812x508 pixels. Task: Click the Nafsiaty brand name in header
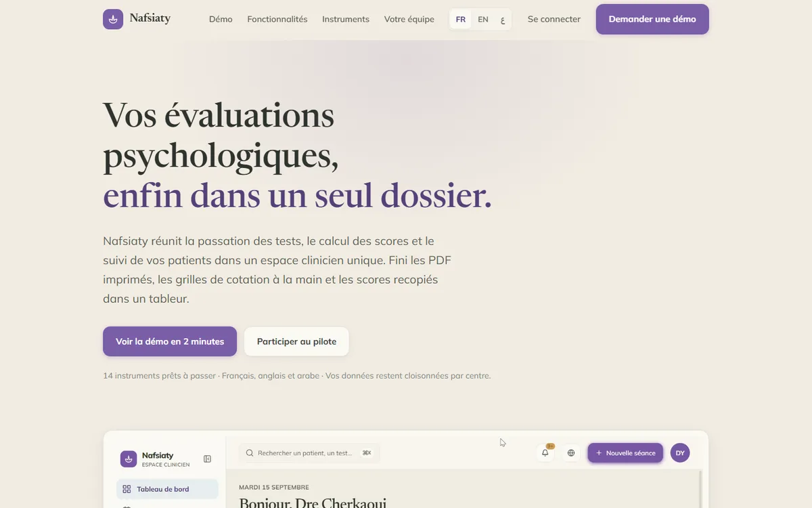click(x=150, y=18)
